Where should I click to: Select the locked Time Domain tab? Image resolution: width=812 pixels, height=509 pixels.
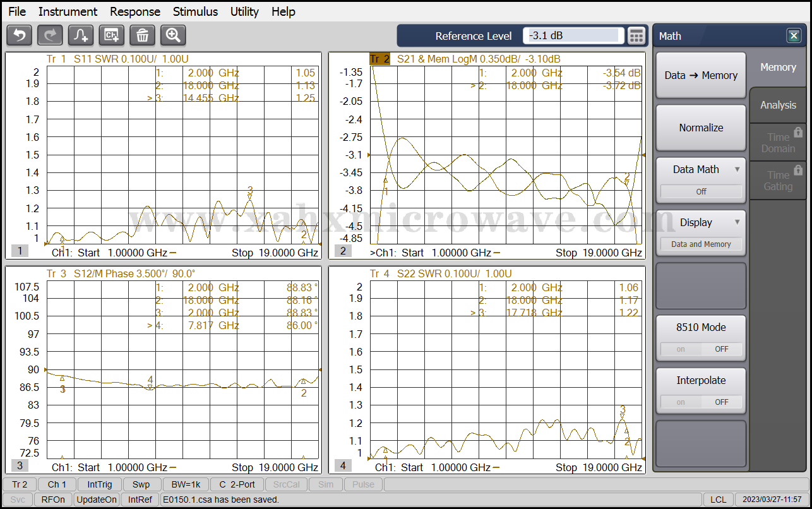pyautogui.click(x=778, y=142)
